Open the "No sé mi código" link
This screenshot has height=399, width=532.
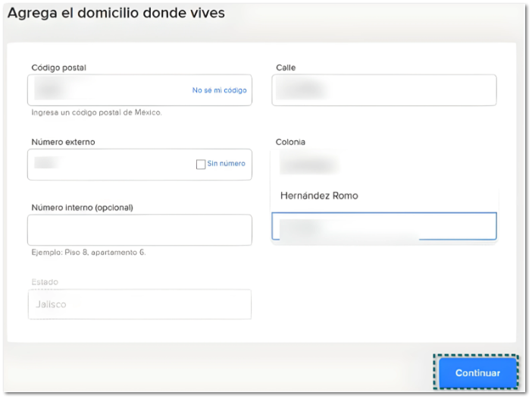219,90
